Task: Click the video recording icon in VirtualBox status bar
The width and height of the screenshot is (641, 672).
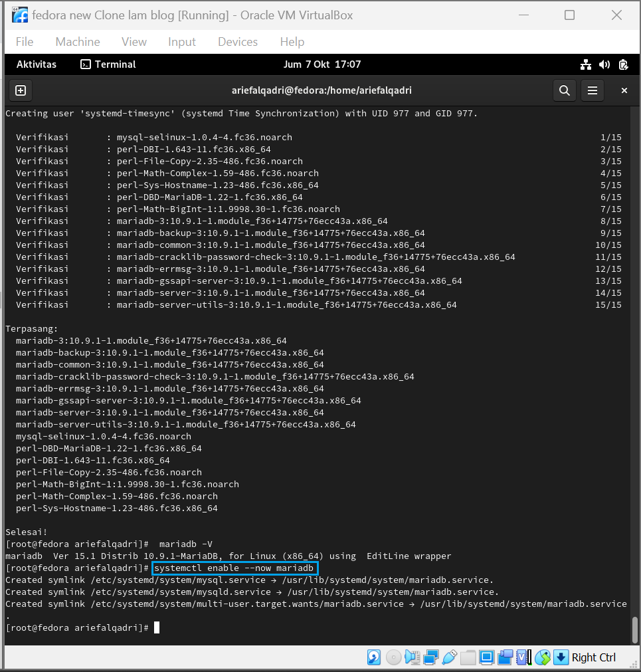Action: [505, 657]
